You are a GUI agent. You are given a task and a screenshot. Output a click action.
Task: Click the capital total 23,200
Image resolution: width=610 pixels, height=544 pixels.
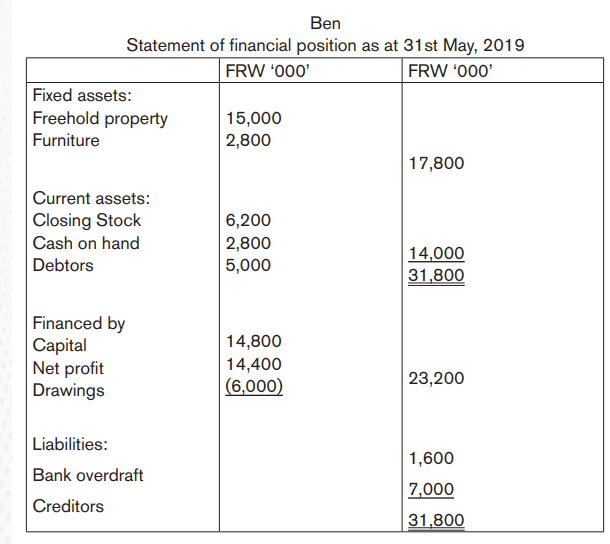[x=436, y=378]
